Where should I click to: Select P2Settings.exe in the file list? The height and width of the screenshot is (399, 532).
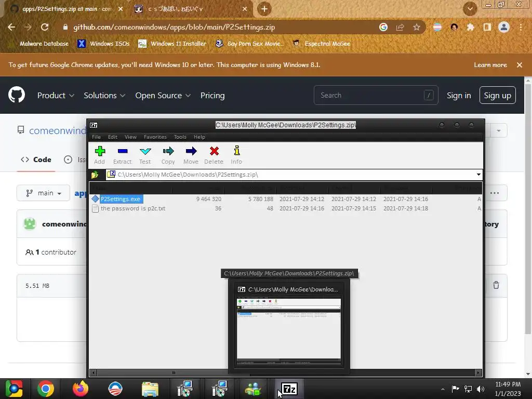121,199
